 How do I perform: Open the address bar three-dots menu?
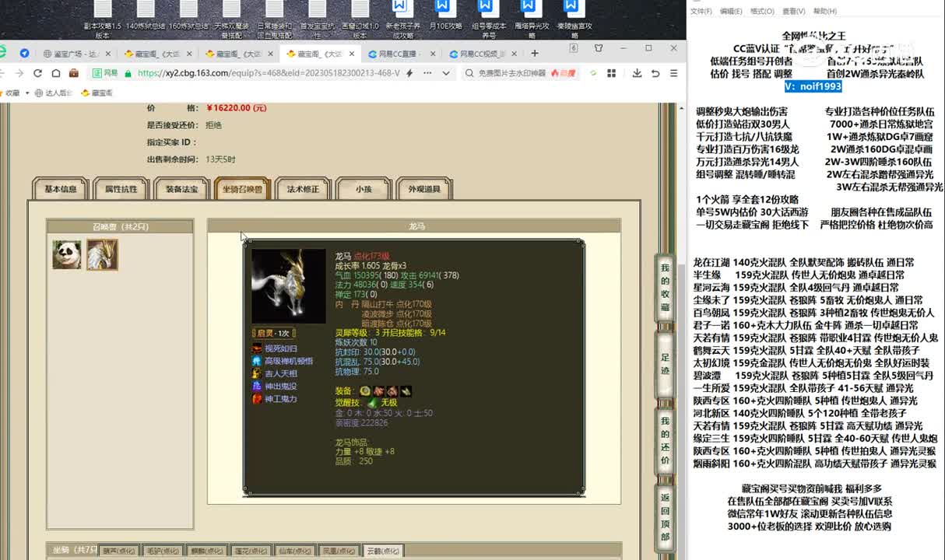pyautogui.click(x=428, y=73)
